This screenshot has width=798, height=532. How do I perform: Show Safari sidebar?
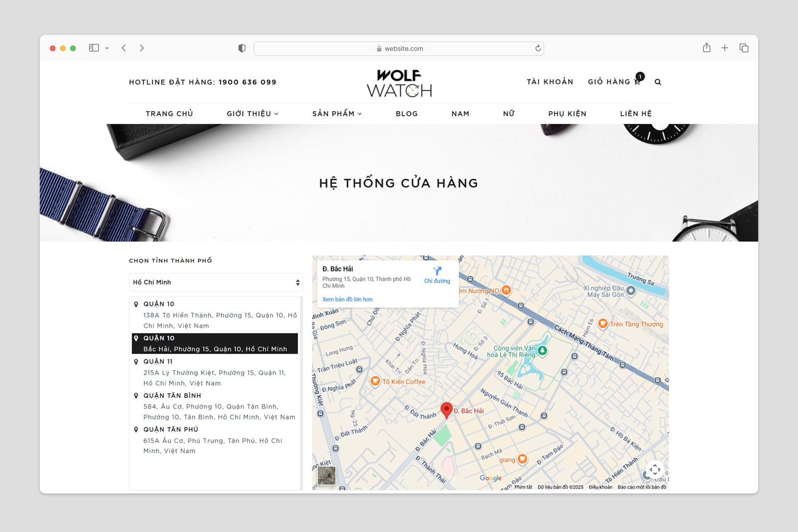point(94,48)
